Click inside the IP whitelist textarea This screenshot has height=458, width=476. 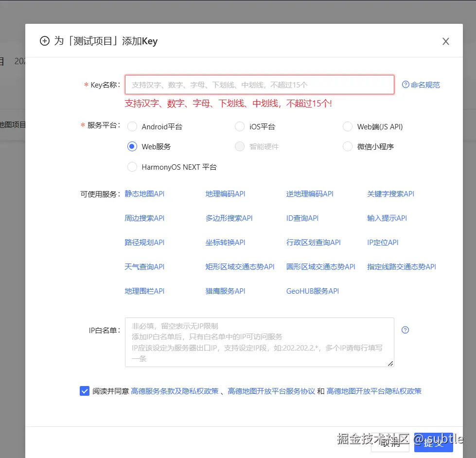click(260, 342)
